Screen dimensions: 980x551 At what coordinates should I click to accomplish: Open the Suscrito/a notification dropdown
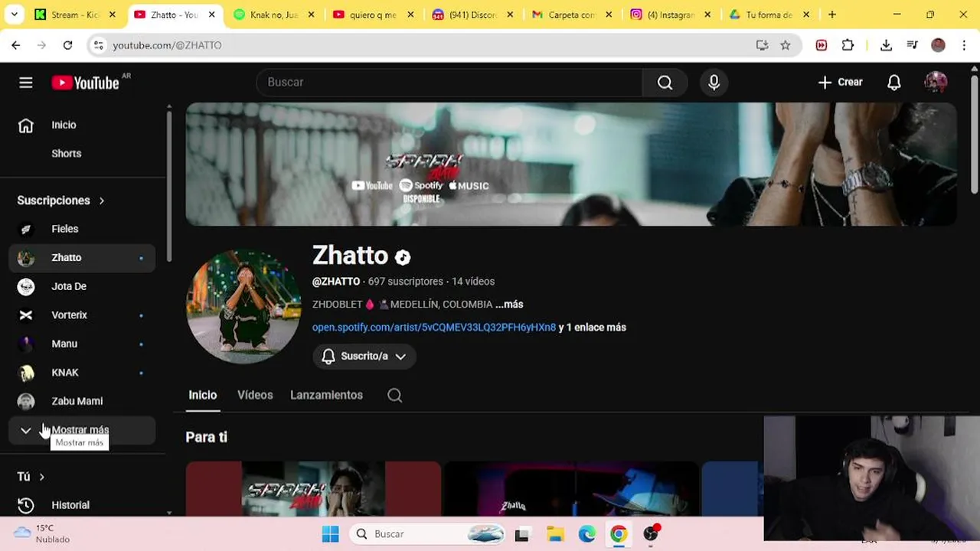pos(364,357)
